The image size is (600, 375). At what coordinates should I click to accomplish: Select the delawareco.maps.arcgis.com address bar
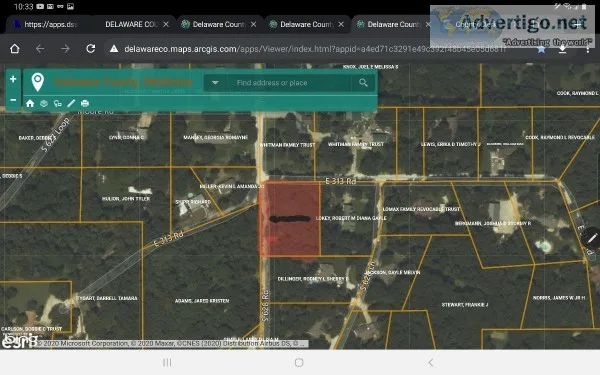coord(314,49)
